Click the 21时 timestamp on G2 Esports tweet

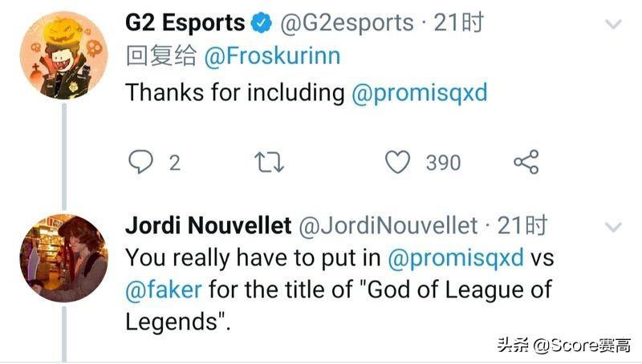tap(459, 24)
